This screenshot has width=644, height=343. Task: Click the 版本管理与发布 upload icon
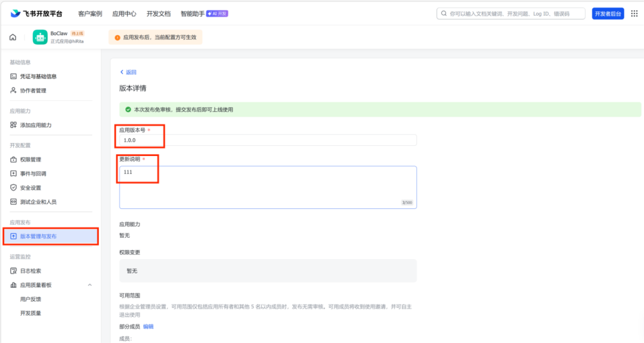[14, 236]
